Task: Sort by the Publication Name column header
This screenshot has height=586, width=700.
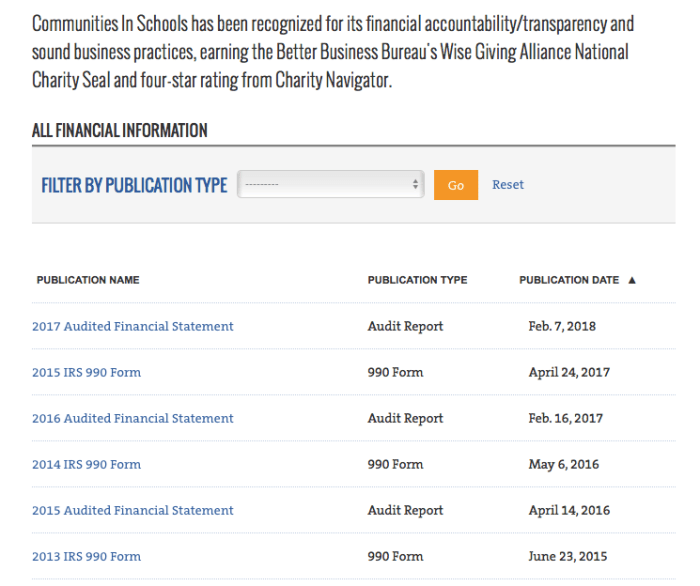Action: point(88,280)
